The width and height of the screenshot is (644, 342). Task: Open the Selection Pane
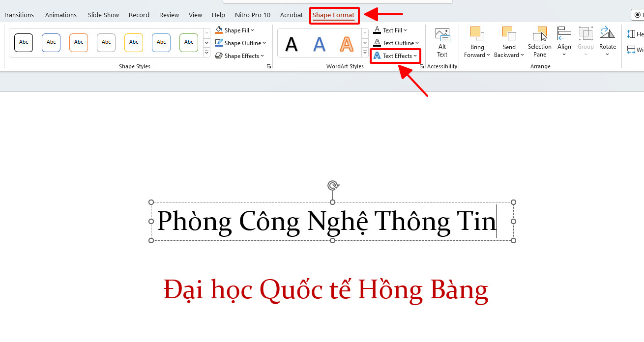coord(540,43)
